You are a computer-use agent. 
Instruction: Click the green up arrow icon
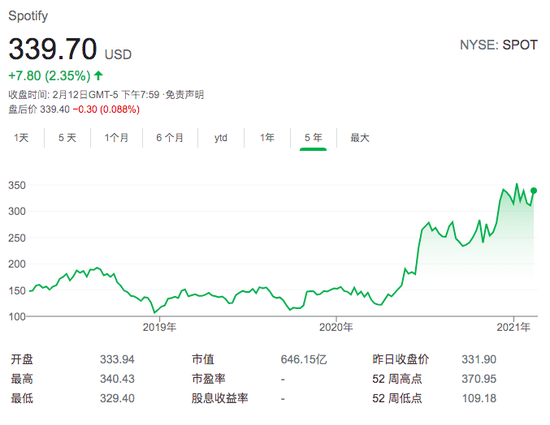tap(99, 75)
